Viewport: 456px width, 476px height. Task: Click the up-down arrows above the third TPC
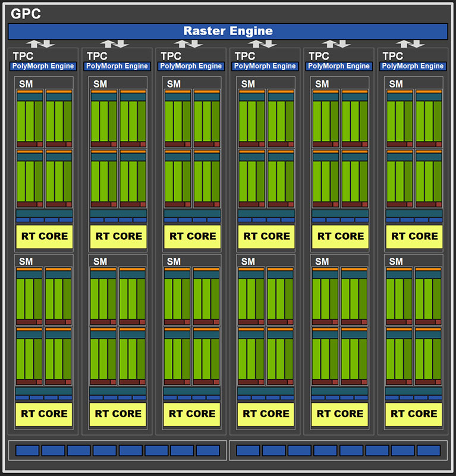pyautogui.click(x=189, y=43)
